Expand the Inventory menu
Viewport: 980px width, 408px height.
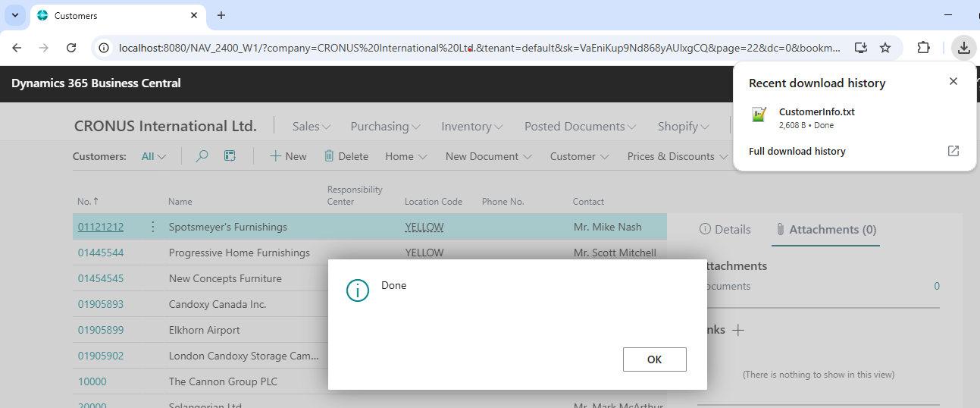point(473,127)
